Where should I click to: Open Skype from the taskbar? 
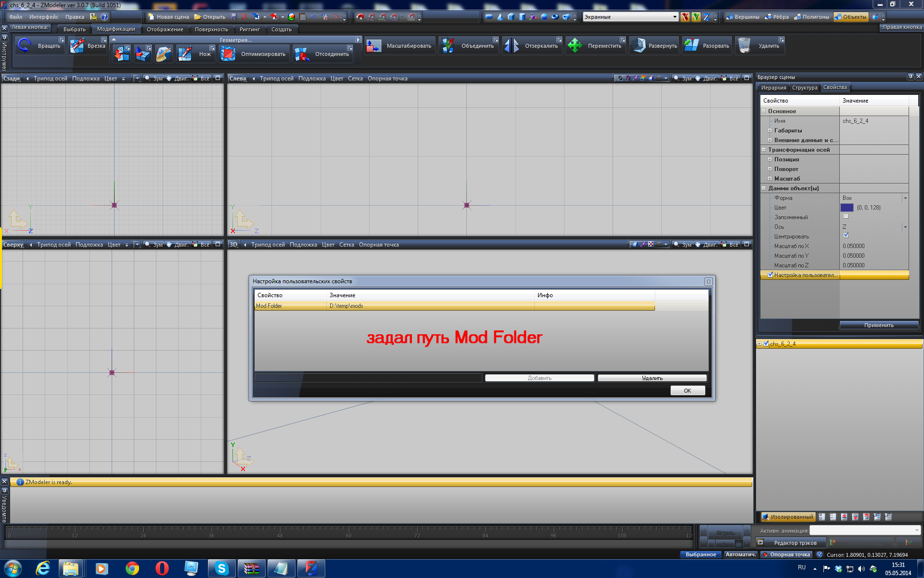[x=222, y=568]
